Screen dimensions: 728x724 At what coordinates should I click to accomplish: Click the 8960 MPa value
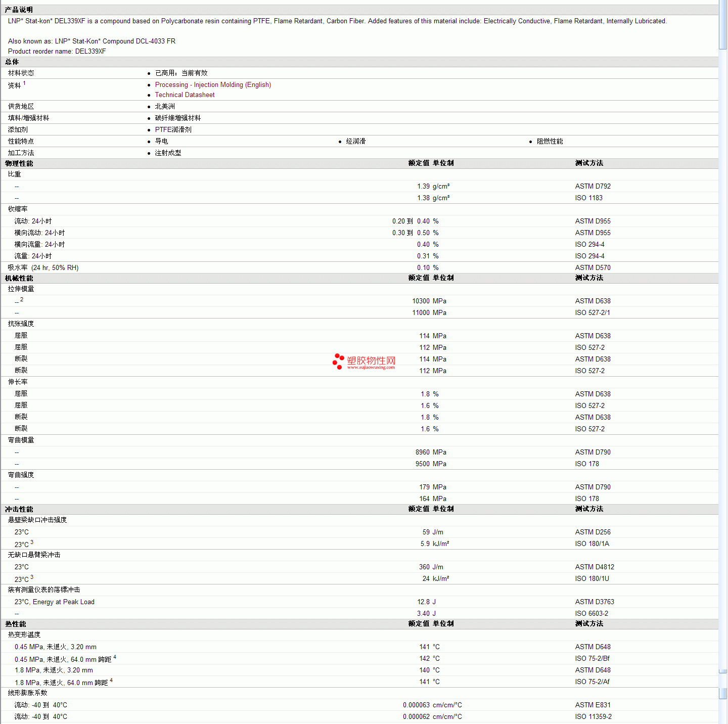[x=431, y=453]
